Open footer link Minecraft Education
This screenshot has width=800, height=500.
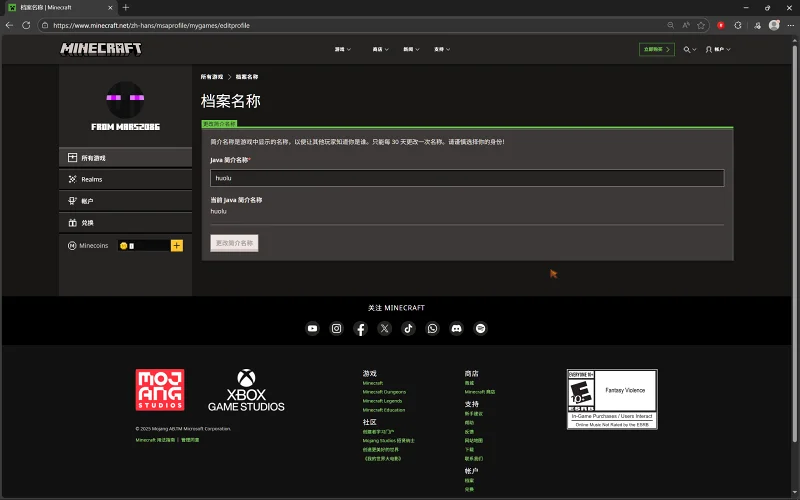point(384,410)
